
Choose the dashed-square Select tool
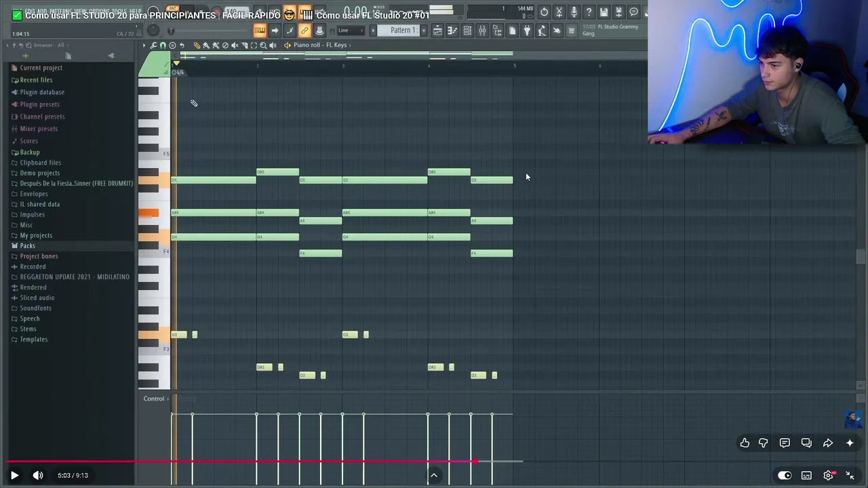[254, 45]
